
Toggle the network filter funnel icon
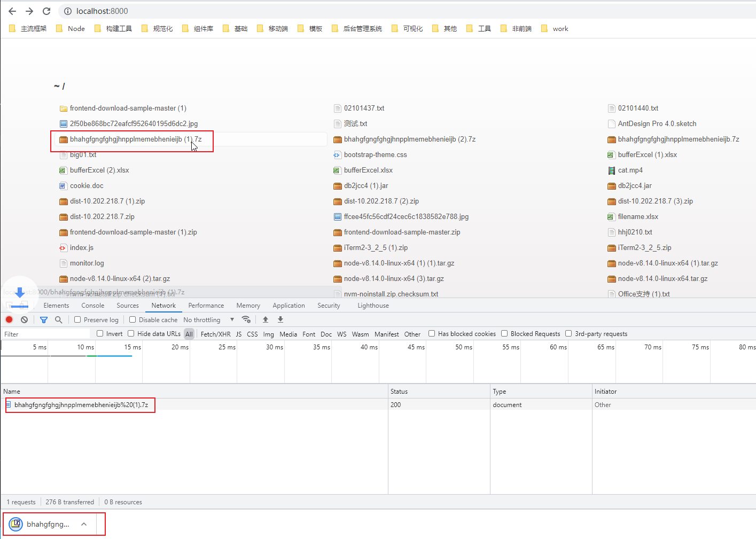pyautogui.click(x=44, y=319)
